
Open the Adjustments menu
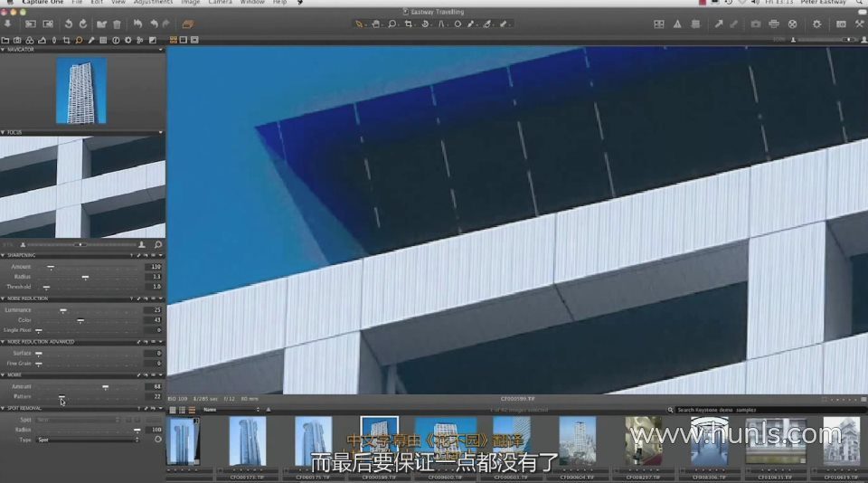[x=153, y=3]
